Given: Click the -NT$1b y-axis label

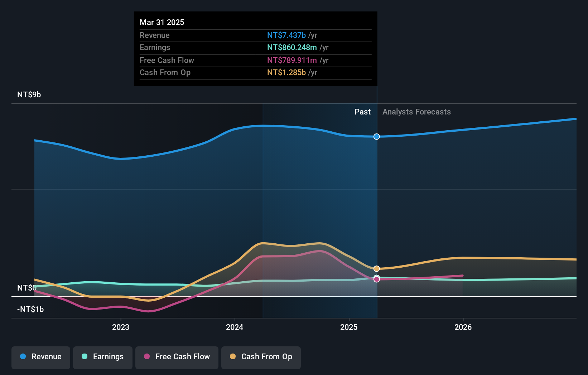Looking at the screenshot, I should [30, 309].
